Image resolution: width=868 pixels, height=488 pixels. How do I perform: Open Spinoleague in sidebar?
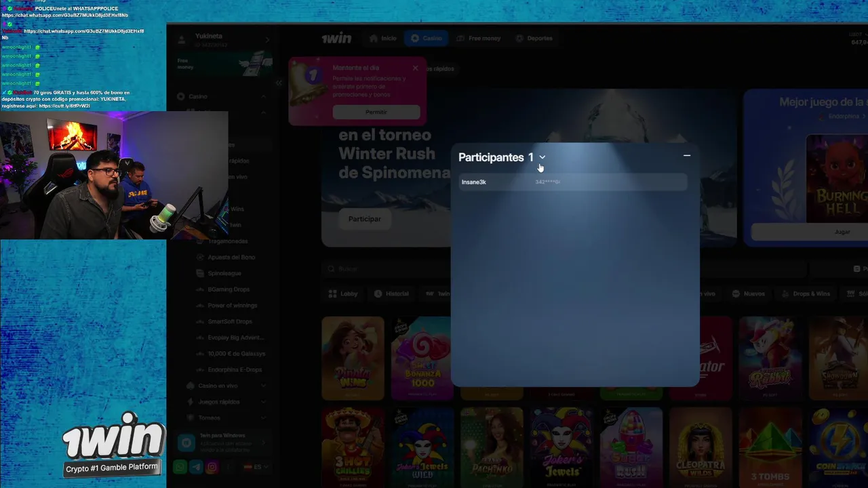pos(224,273)
